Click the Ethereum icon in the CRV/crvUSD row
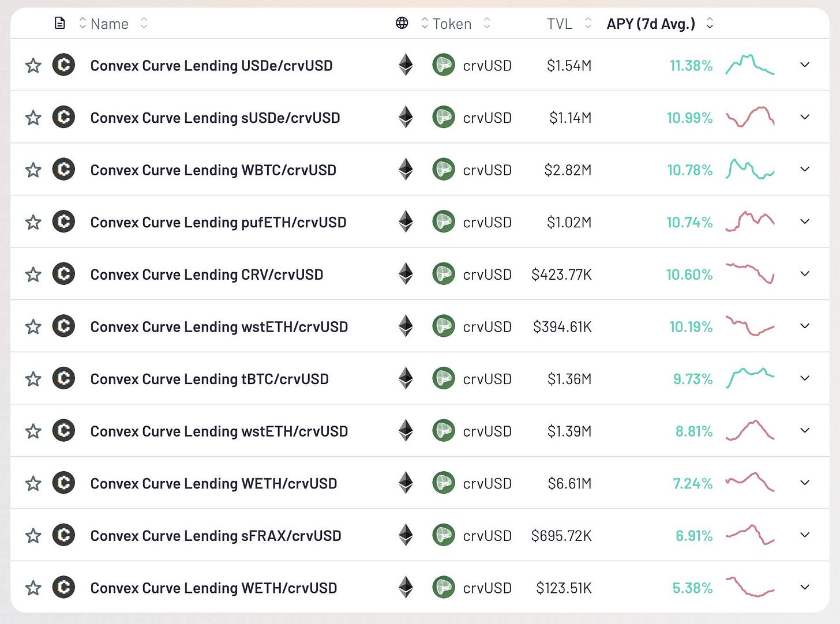 [x=406, y=274]
